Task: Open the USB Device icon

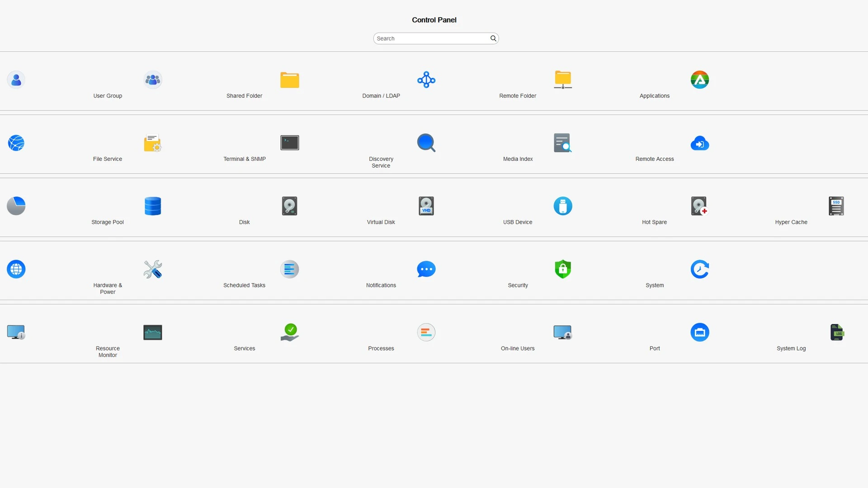Action: tap(563, 206)
